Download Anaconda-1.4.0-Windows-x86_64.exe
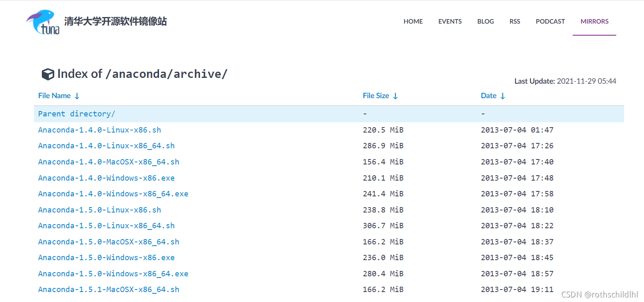This screenshot has height=302, width=644. point(113,193)
